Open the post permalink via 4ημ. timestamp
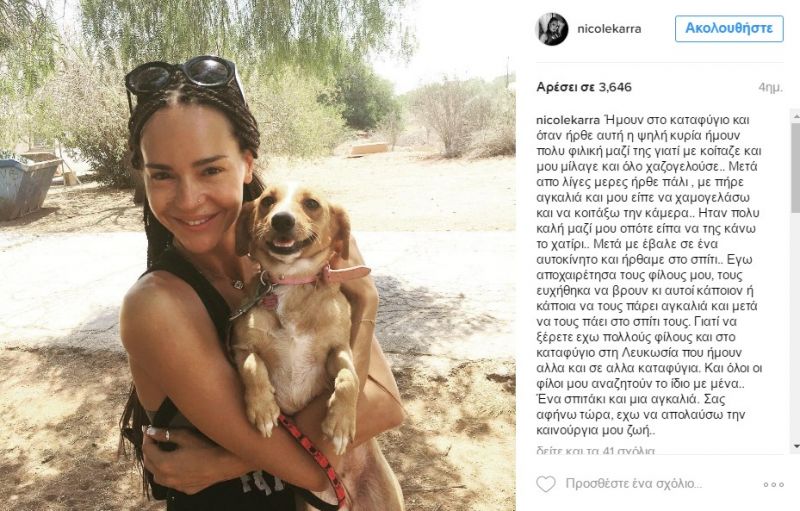The image size is (800, 511). pos(770,88)
